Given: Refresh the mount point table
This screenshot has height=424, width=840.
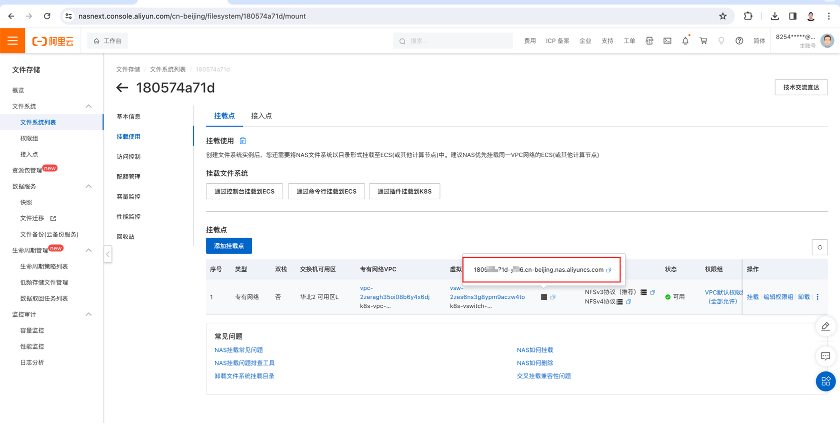Looking at the screenshot, I should tap(819, 247).
